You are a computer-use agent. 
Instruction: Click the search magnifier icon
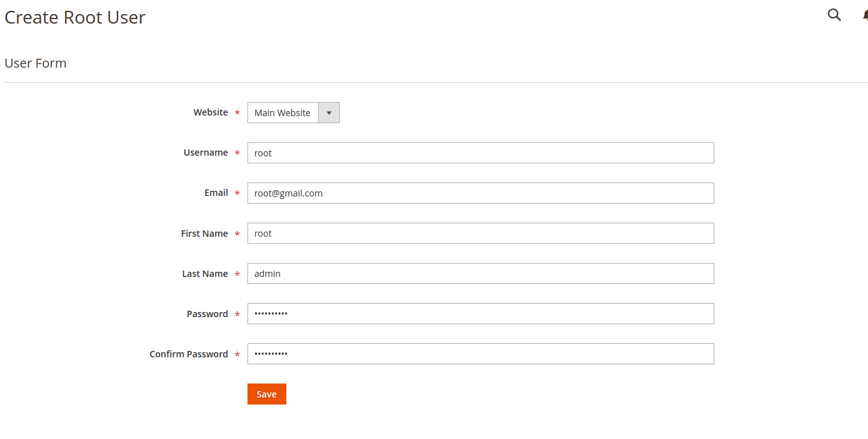[834, 15]
